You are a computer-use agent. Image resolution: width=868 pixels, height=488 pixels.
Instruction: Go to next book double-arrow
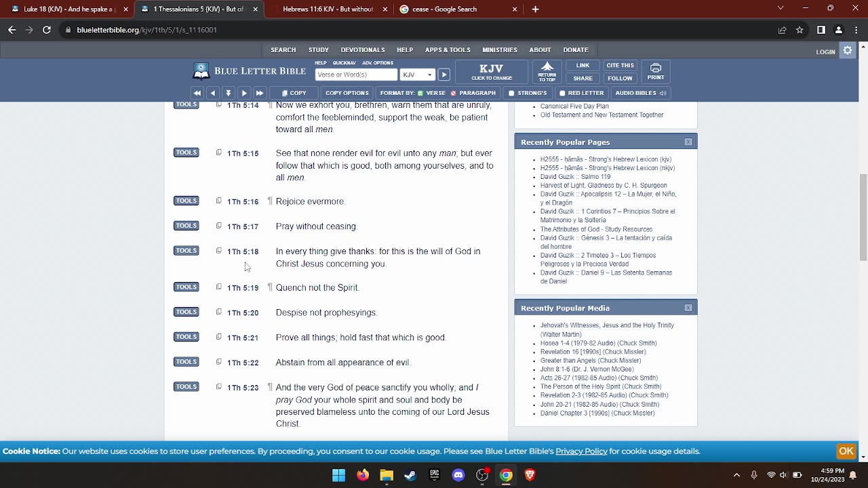pyautogui.click(x=260, y=93)
